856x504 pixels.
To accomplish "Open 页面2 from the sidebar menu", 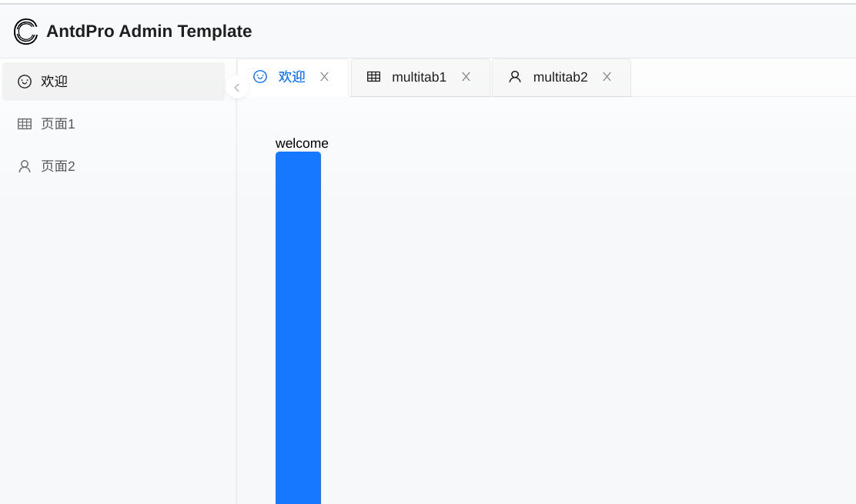I will point(59,165).
